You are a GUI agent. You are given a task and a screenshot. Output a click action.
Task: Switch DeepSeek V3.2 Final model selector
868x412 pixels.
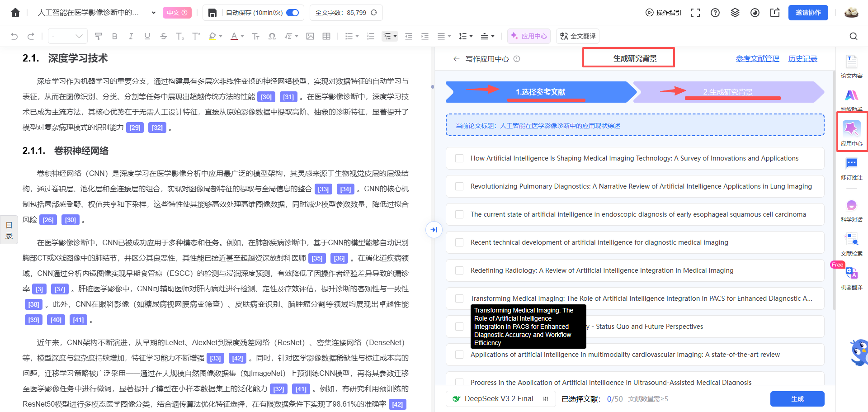500,399
